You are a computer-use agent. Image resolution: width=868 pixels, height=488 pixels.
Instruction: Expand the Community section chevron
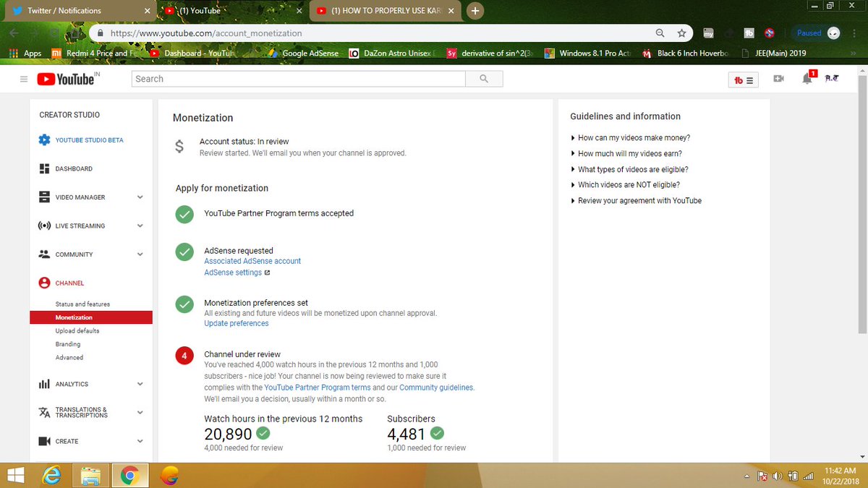(140, 254)
